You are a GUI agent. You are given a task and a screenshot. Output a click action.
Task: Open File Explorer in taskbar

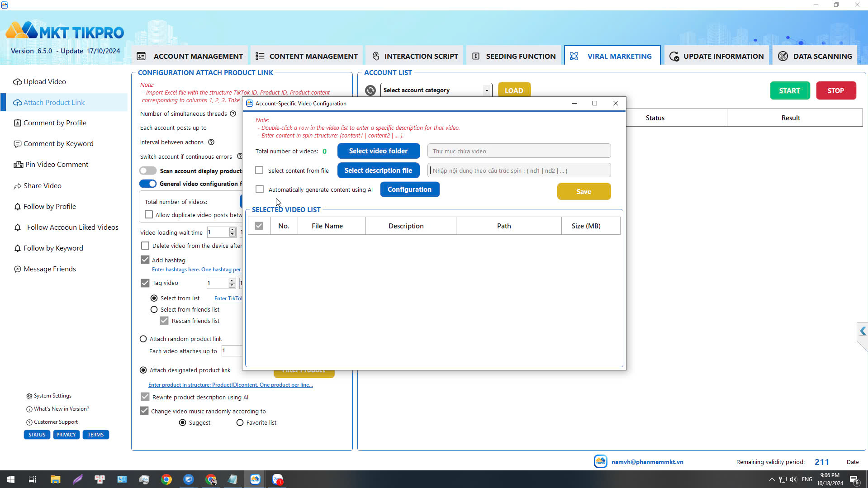[55, 479]
